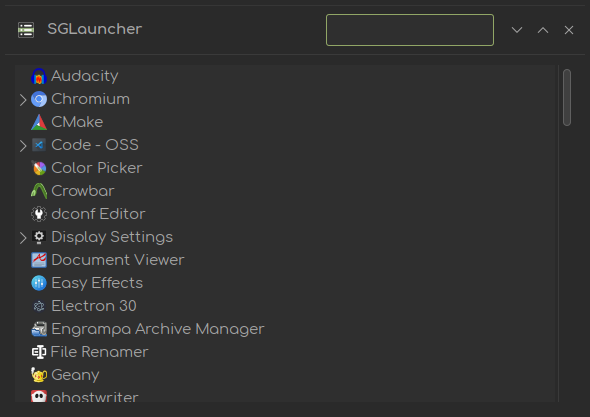The image size is (590, 417).
Task: Click the Easy Effects icon
Action: [39, 283]
